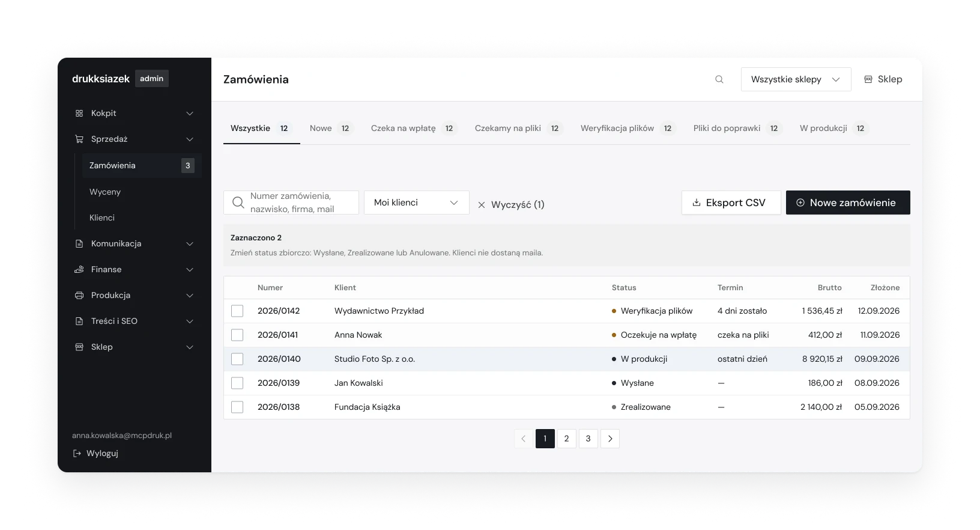Click the Sprzedaż shopping cart icon
Image resolution: width=980 pixels, height=530 pixels.
pyautogui.click(x=79, y=139)
